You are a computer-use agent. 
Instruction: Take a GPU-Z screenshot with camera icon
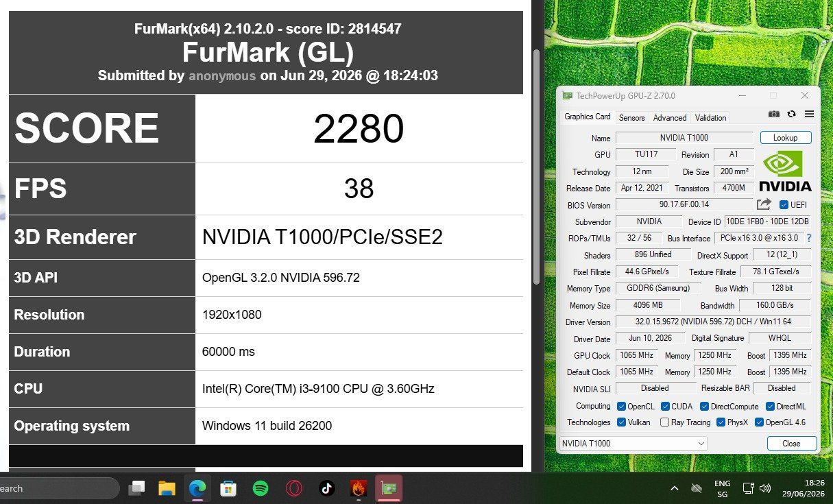[x=774, y=114]
